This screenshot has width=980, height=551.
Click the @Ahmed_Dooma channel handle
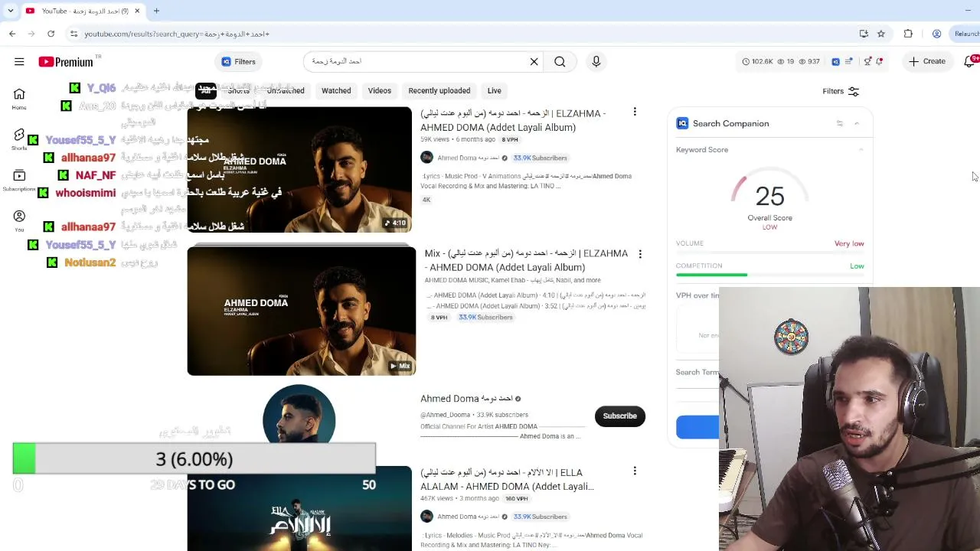tap(445, 415)
